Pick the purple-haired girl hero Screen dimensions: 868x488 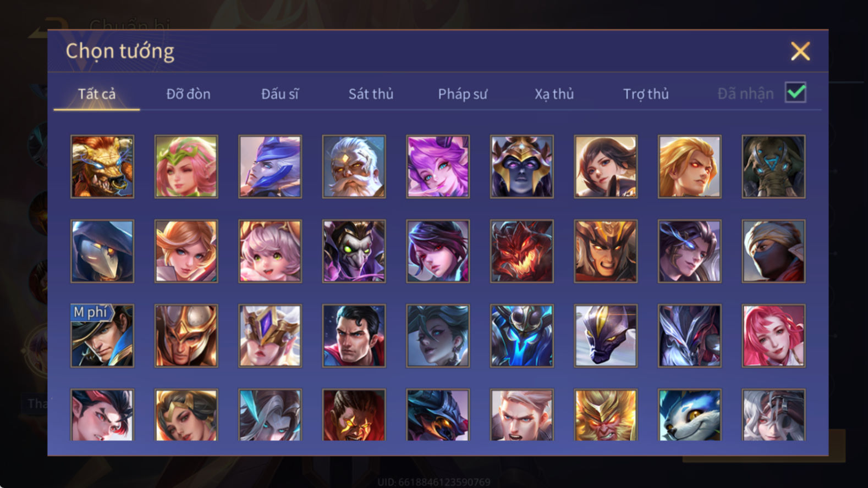(438, 167)
